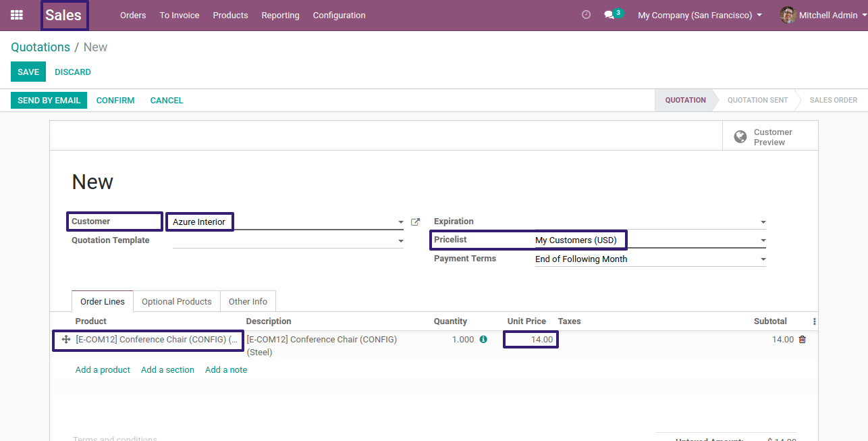
Task: Expand the Quotation Template dropdown arrow
Action: [401, 241]
